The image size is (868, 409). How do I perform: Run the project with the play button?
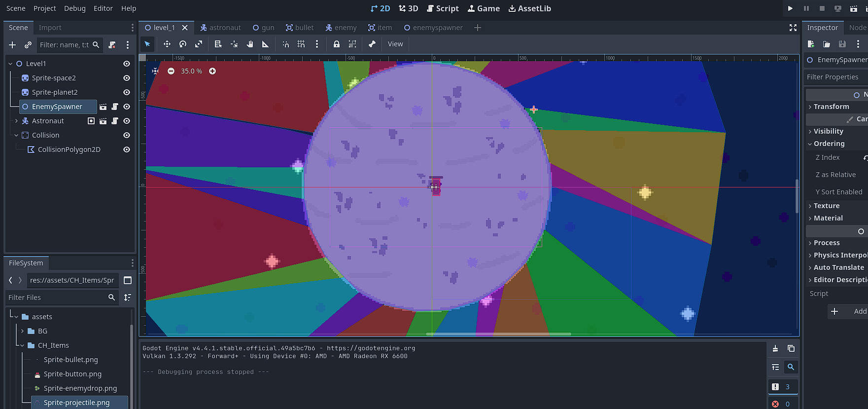790,8
